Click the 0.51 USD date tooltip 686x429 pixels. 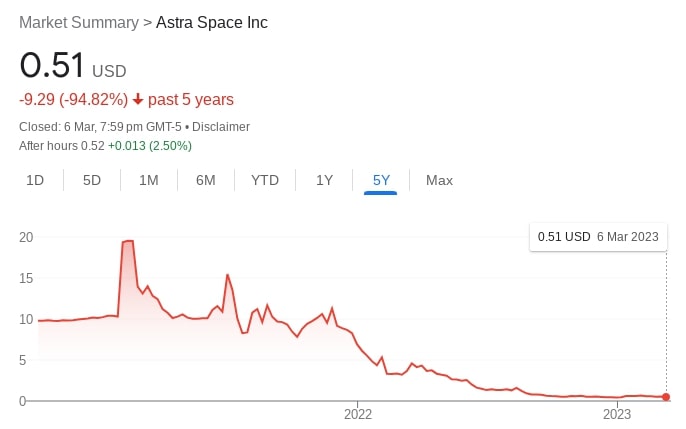(x=598, y=237)
